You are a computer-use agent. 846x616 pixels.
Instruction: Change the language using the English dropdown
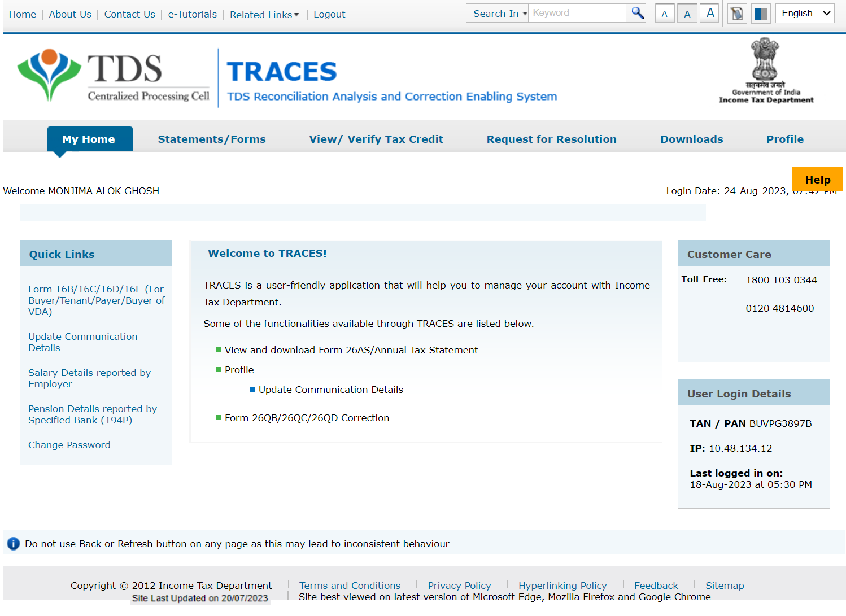click(804, 13)
